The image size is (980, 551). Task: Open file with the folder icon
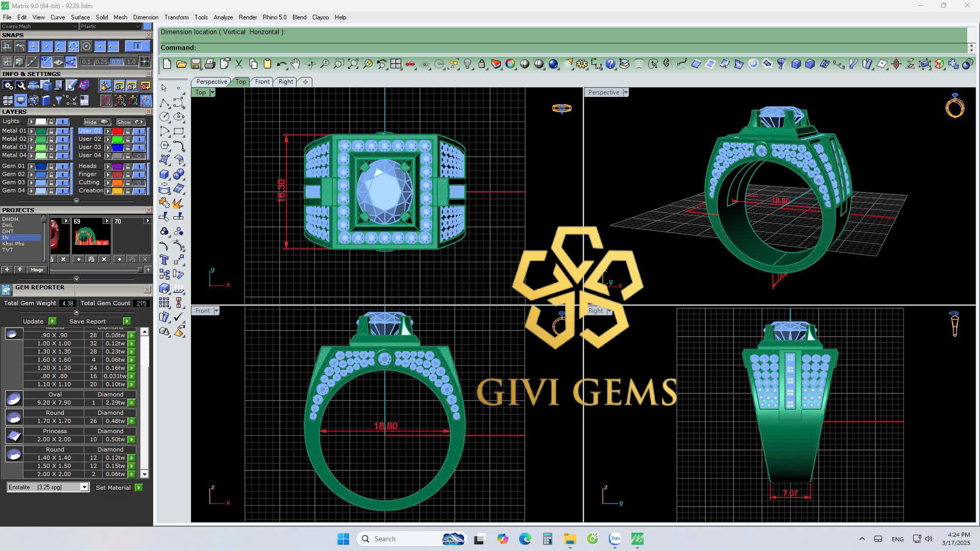(181, 64)
